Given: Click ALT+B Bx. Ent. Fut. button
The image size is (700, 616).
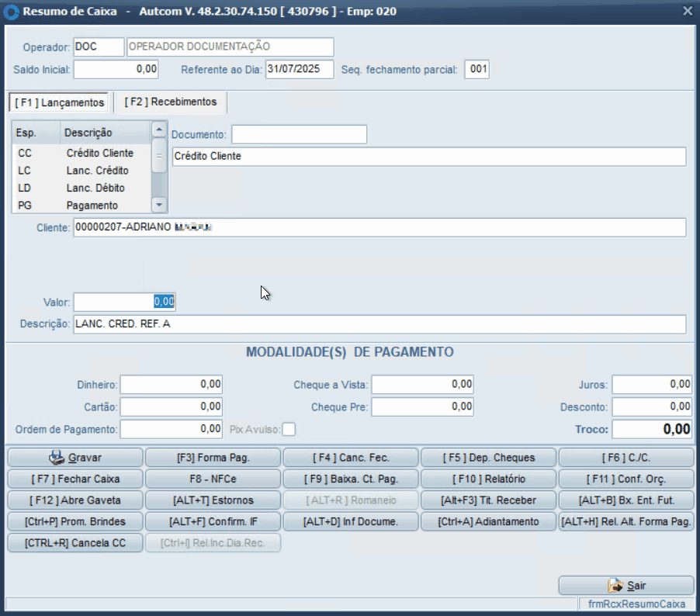Looking at the screenshot, I should (x=626, y=500).
